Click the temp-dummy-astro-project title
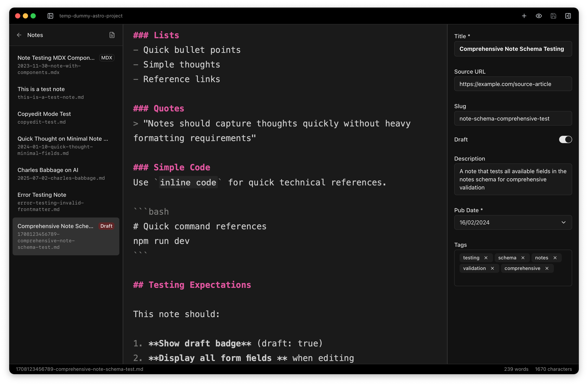 pos(91,16)
